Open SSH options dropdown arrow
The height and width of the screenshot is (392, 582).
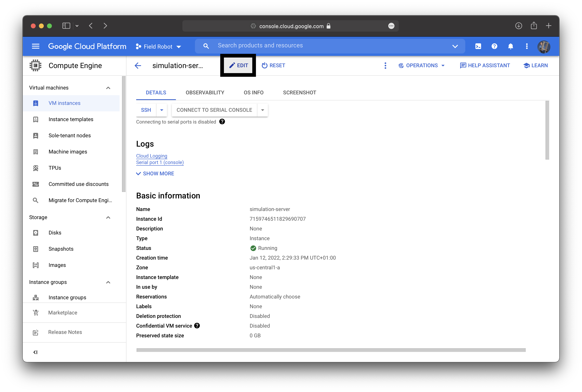pyautogui.click(x=162, y=110)
